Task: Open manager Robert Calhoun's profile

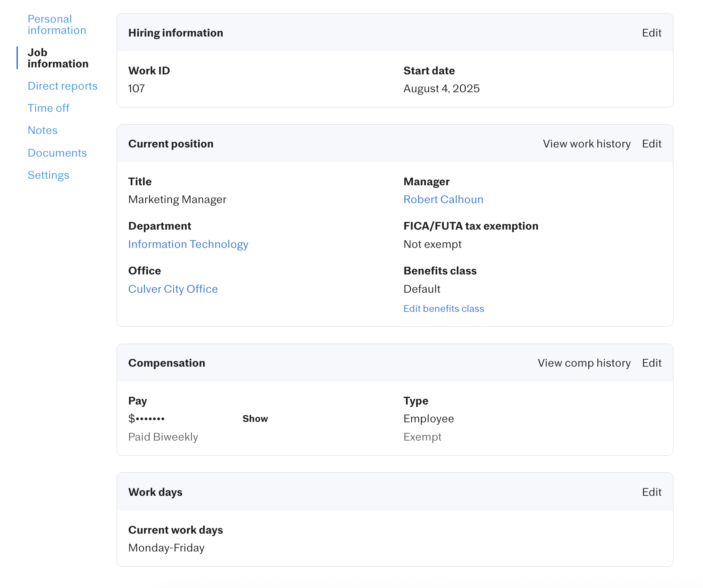Action: coord(443,200)
